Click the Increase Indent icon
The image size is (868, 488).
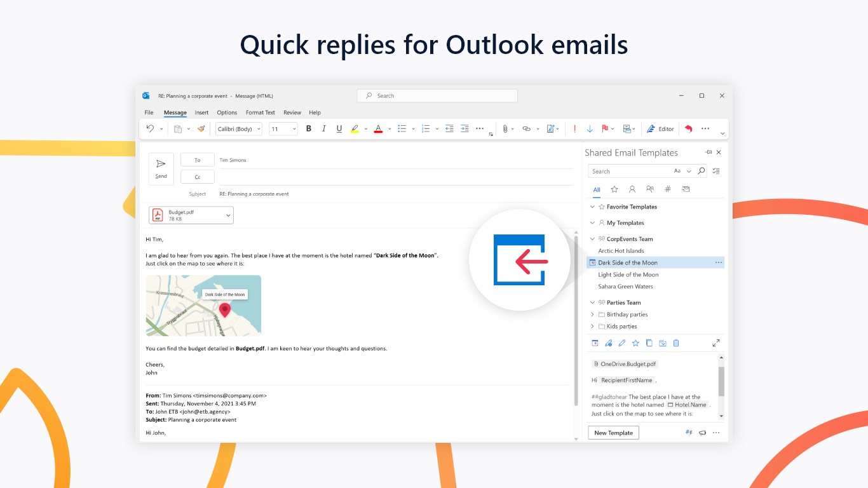(465, 128)
